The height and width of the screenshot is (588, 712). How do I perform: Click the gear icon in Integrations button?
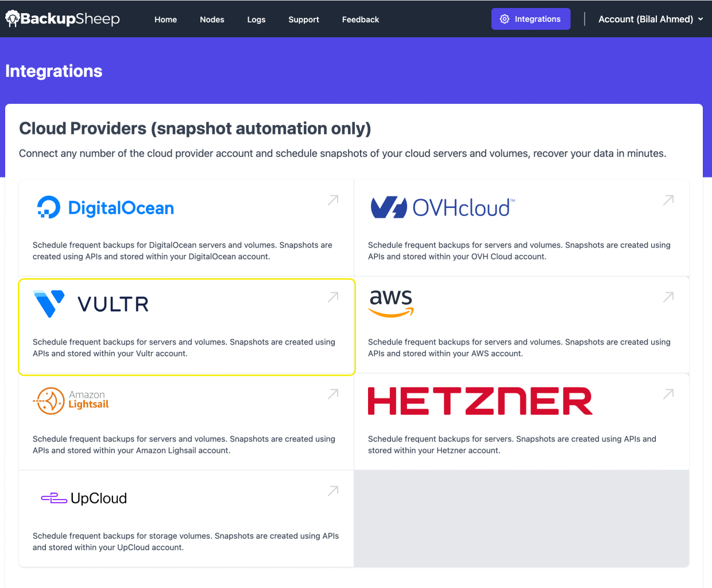click(505, 19)
